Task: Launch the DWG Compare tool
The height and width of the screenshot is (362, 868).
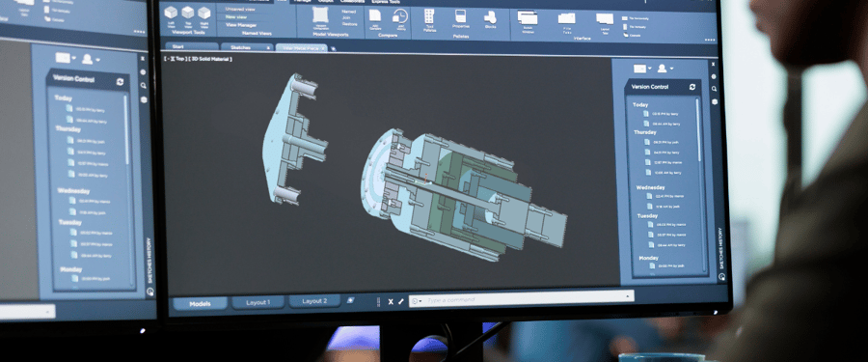Action: [375, 15]
